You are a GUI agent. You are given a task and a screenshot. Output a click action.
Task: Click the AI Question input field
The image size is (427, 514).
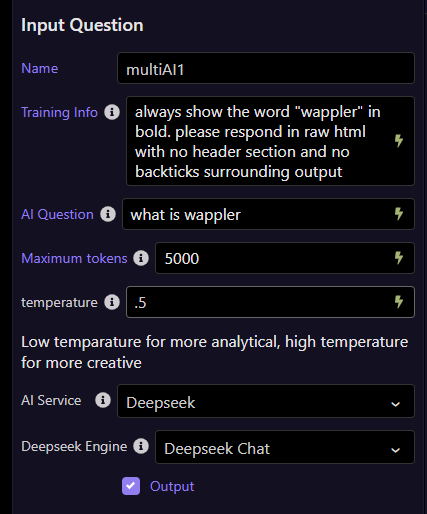click(x=268, y=214)
